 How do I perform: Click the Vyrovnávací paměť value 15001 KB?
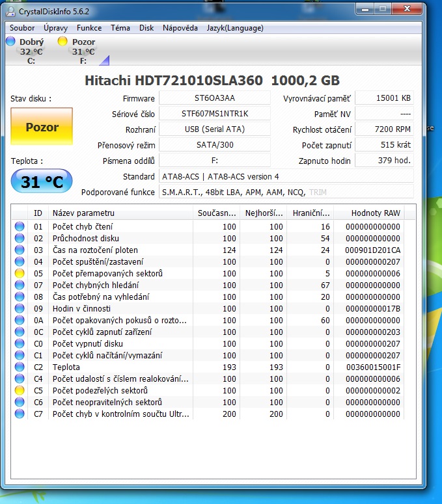(x=384, y=98)
